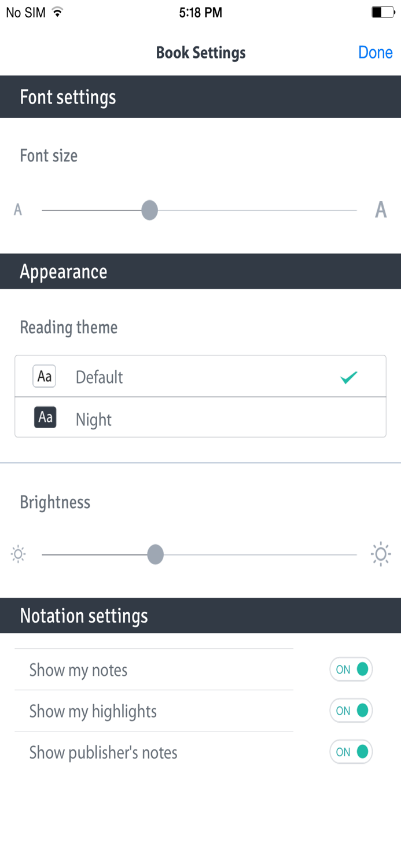Tap the Show my highlights label
401x868 pixels.
coord(93,711)
